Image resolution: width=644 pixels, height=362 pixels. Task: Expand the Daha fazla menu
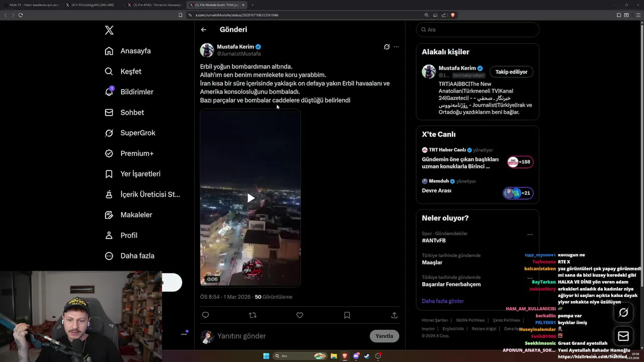[x=129, y=256]
